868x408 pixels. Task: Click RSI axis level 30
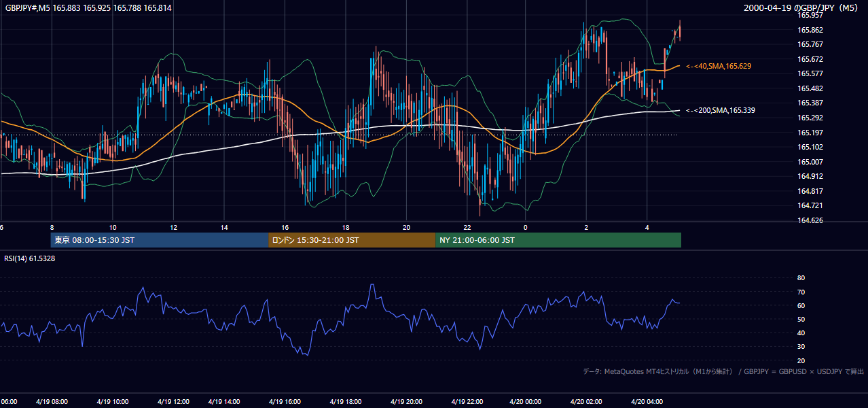coord(801,347)
